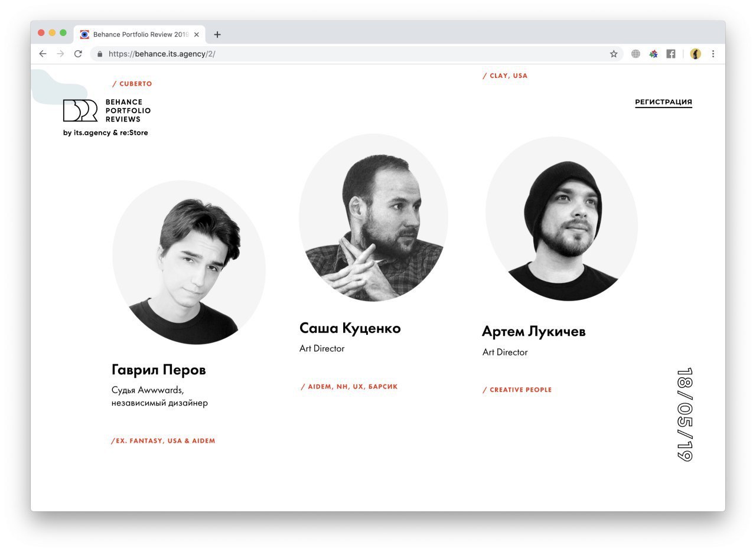The height and width of the screenshot is (552, 756).
Task: Click the browser back arrow
Action: tap(43, 54)
